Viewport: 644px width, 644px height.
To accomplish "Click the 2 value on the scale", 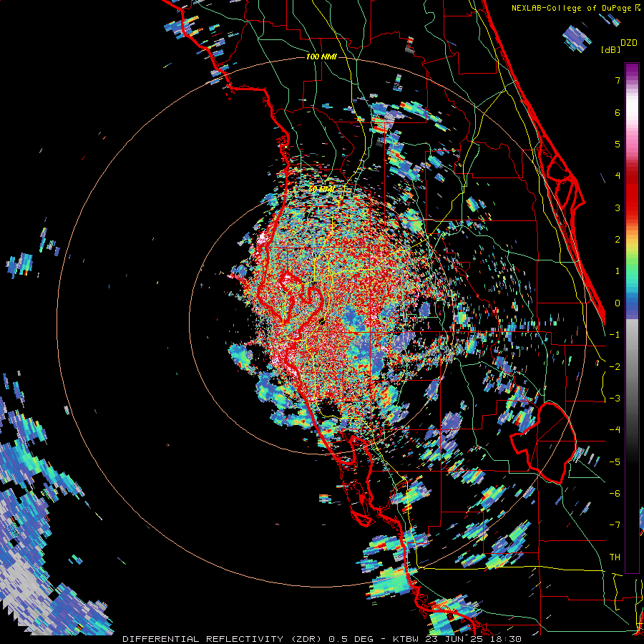I will (x=618, y=240).
